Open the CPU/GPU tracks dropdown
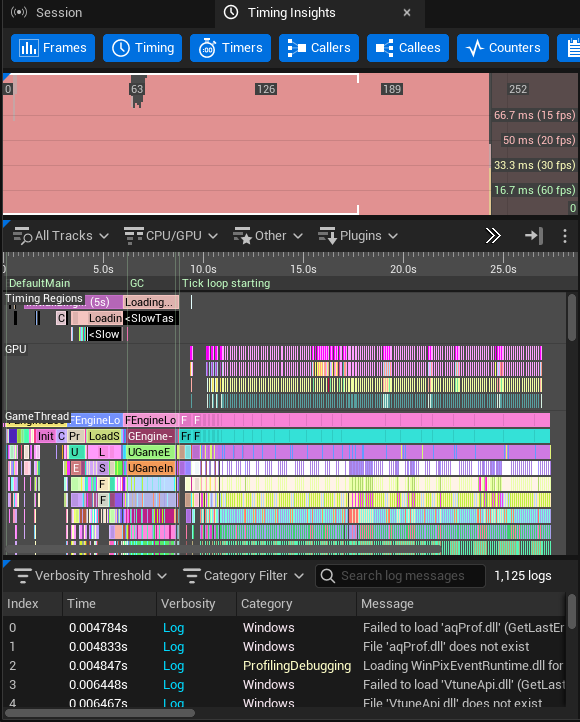 click(171, 236)
